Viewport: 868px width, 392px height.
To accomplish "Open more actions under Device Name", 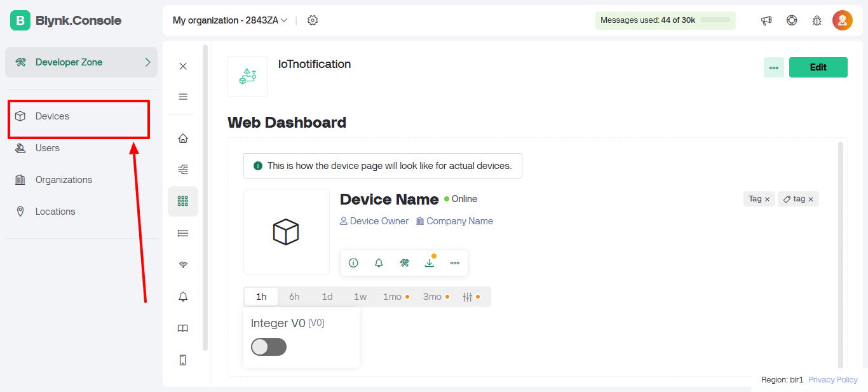I will point(455,263).
